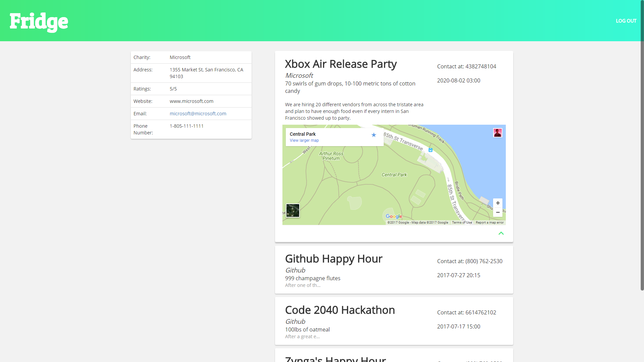The width and height of the screenshot is (644, 362).
Task: Click the Fridge logo
Action: pos(39,21)
